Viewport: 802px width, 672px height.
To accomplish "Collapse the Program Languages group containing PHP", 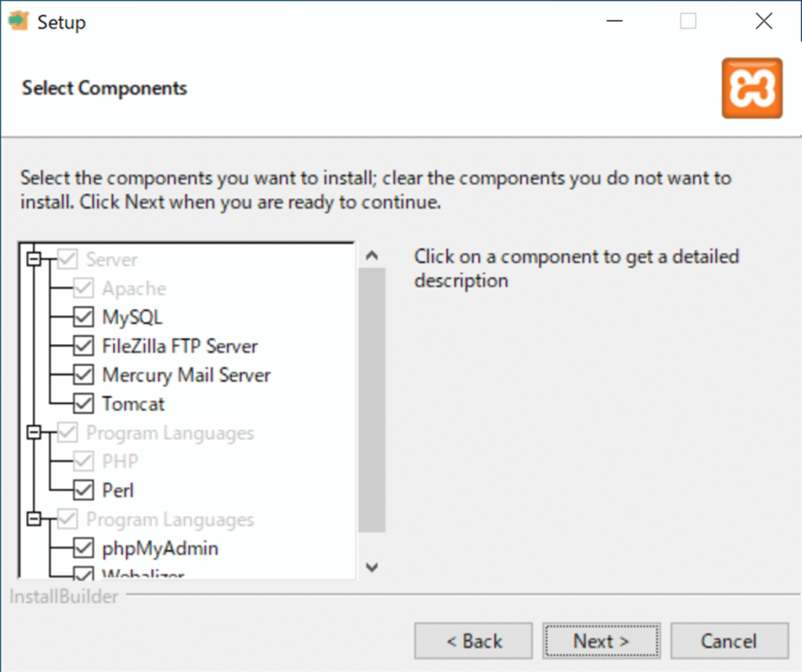I will coord(34,433).
